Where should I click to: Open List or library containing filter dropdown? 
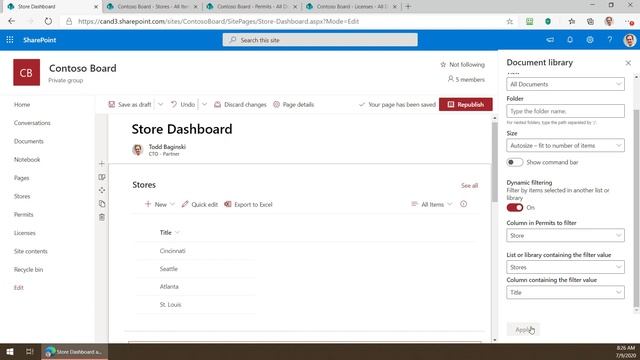(565, 267)
